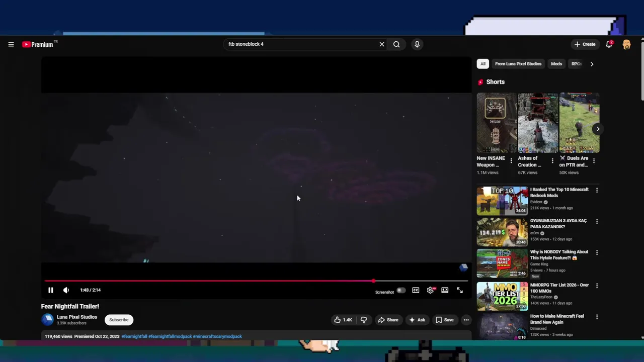Viewport: 644px width, 362px height.
Task: Open the account avatar menu
Action: [x=626, y=44]
